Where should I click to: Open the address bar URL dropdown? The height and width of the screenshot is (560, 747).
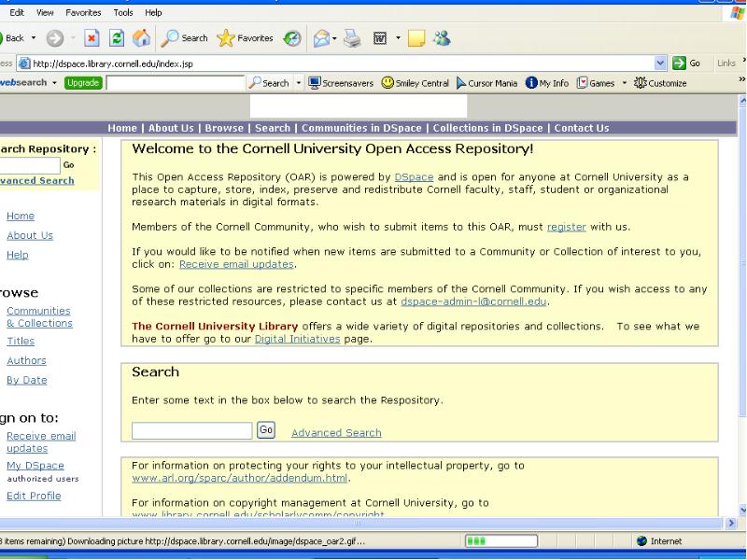(x=660, y=63)
